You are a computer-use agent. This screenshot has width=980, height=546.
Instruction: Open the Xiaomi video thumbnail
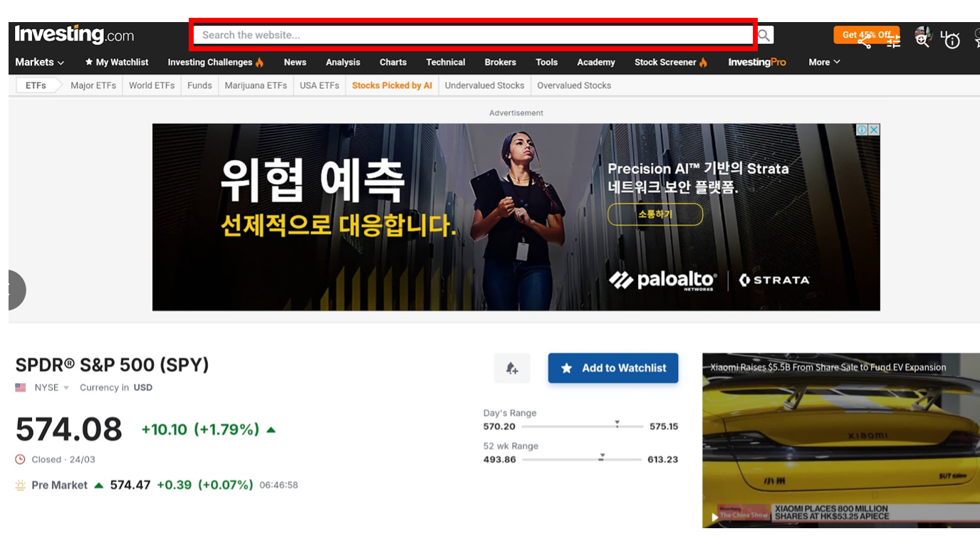pyautogui.click(x=841, y=441)
